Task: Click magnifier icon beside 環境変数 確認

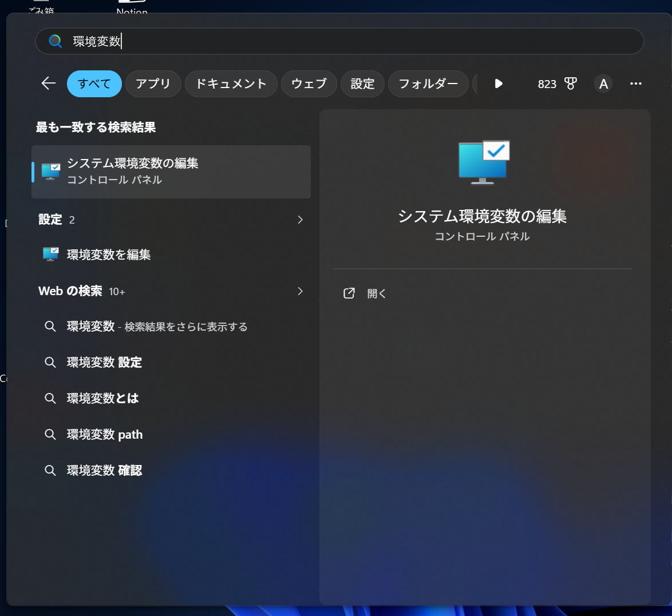Action: point(50,470)
